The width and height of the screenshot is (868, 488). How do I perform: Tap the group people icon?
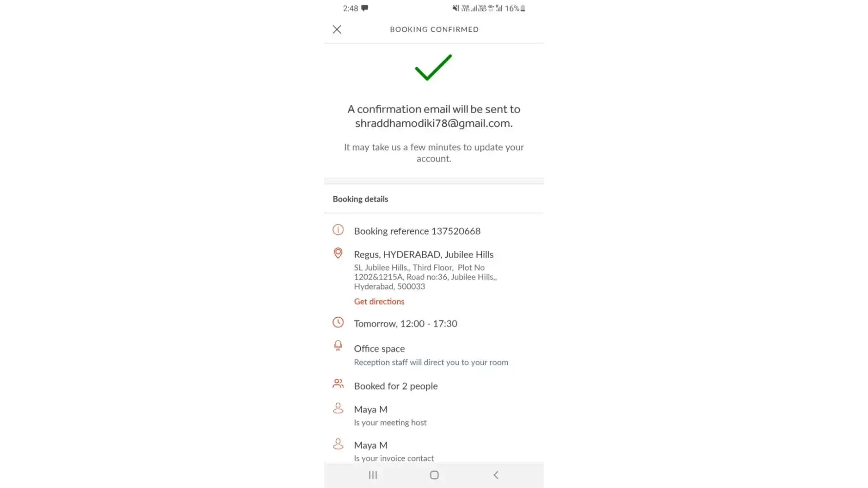(338, 384)
